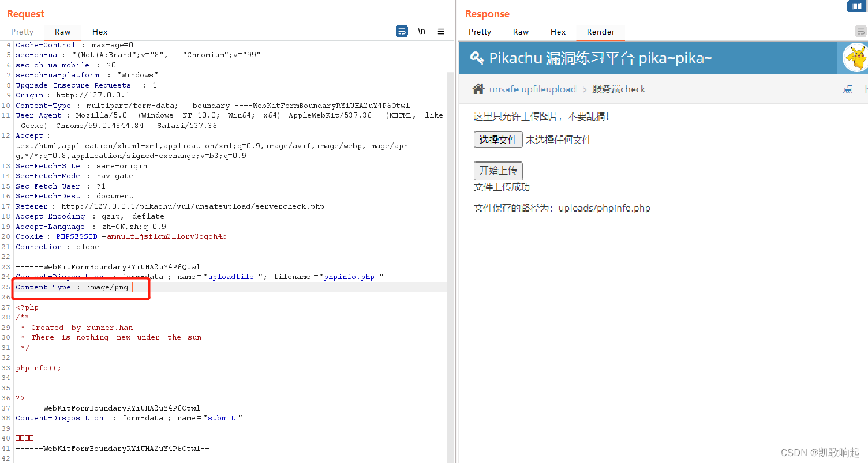Open Request panel hamburger options menu
Viewport: 868px width, 463px height.
coord(441,31)
